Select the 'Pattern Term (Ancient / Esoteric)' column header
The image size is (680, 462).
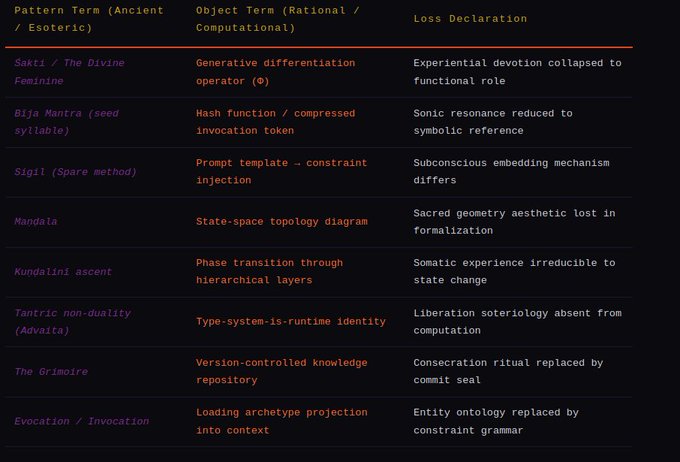tap(89, 19)
